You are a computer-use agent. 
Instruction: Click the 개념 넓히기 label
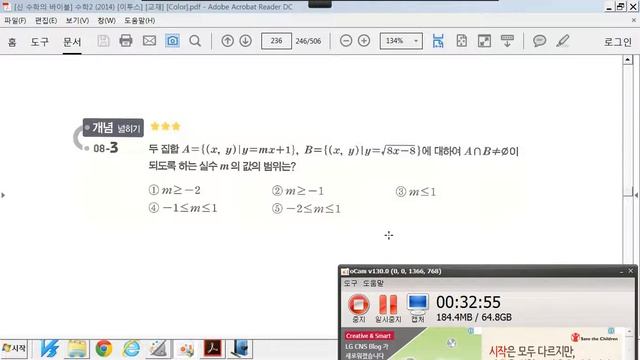click(113, 128)
